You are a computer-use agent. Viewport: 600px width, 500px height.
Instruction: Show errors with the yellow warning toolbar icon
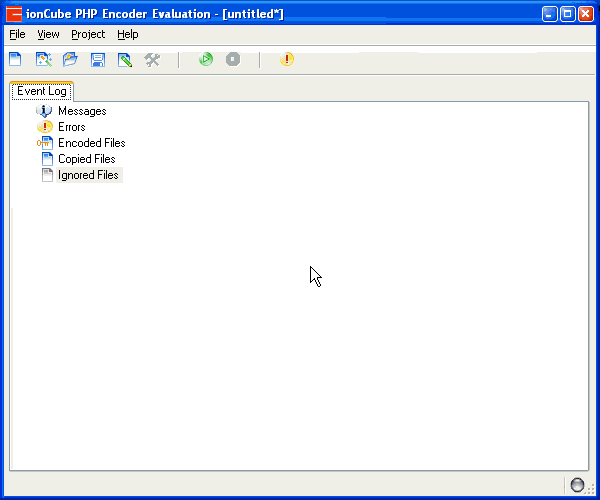(287, 59)
